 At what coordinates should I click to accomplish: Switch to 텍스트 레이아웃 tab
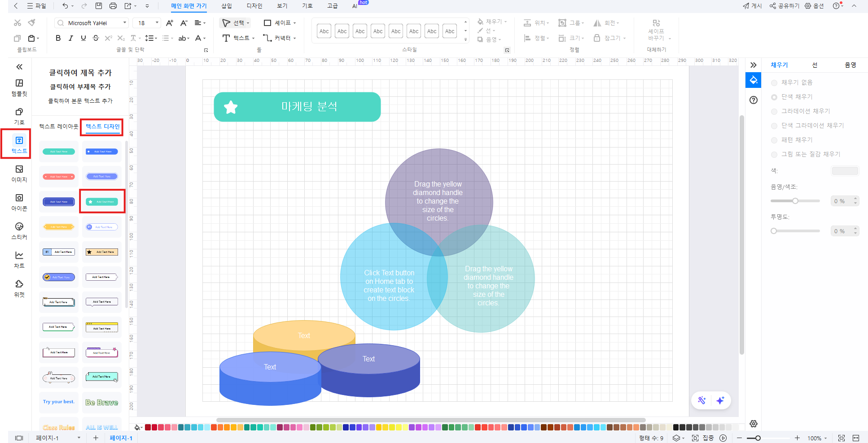coord(59,126)
